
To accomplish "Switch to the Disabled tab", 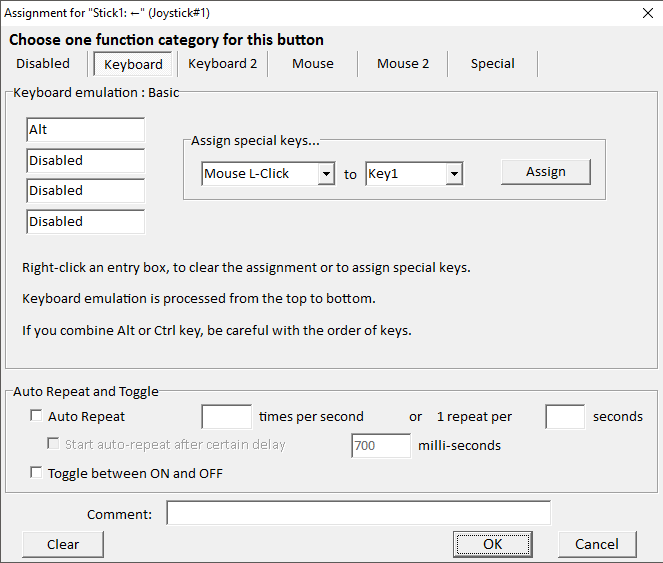I will tap(43, 64).
